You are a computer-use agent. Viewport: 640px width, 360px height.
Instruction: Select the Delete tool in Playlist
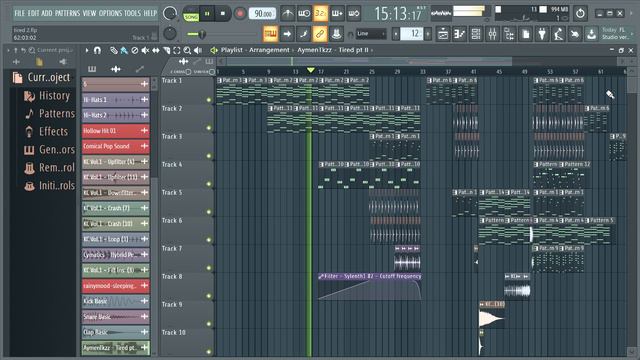pyautogui.click(x=135, y=51)
